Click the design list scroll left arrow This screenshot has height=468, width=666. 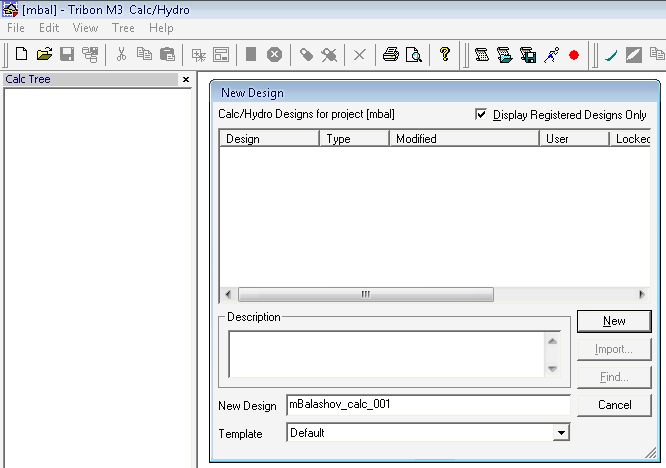tap(228, 294)
